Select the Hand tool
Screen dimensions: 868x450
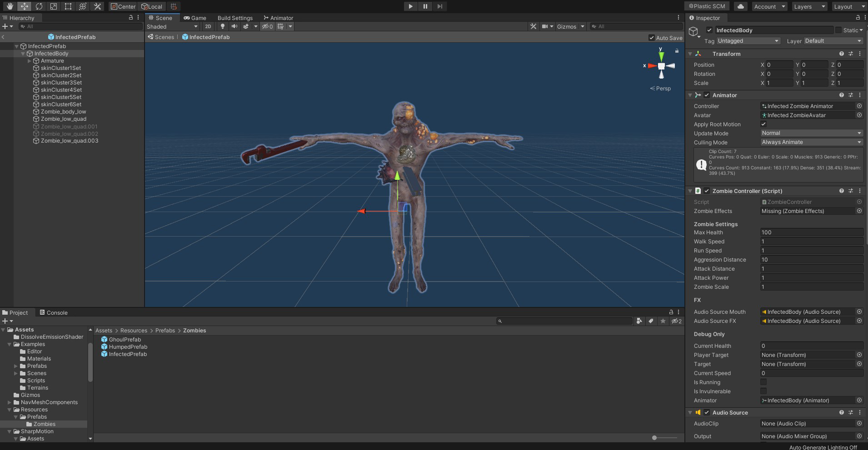click(10, 6)
